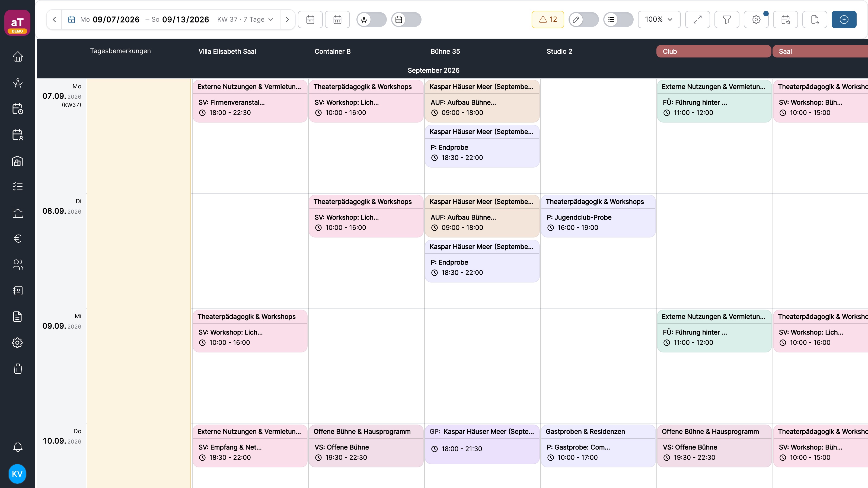Go to the next week
868x488 pixels.
click(x=288, y=20)
